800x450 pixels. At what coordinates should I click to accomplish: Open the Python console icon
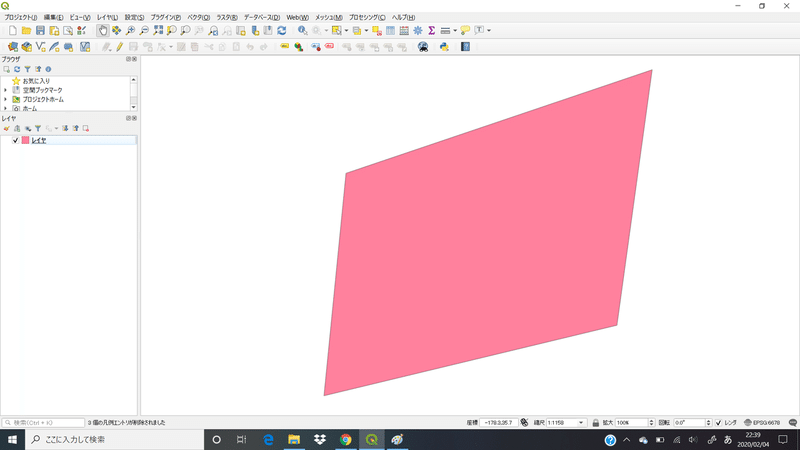point(444,47)
